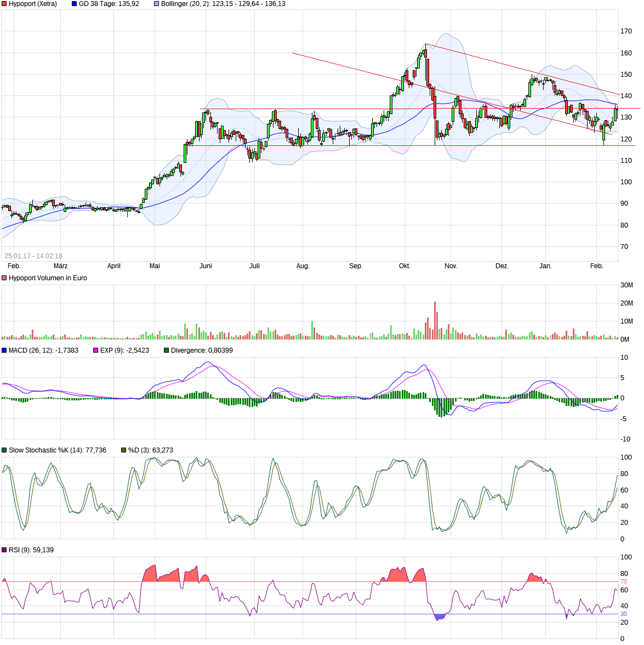Click the 'Nov.' month label on the time axis
The image size is (644, 645).
pos(451,266)
